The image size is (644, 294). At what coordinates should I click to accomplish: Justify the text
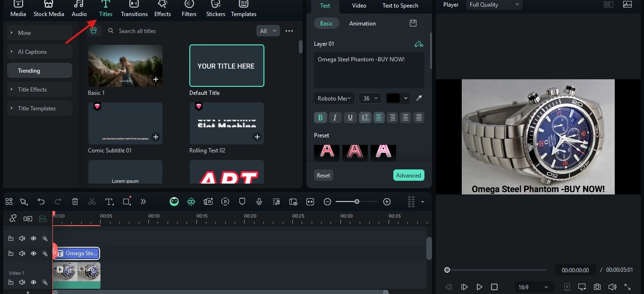click(x=419, y=118)
